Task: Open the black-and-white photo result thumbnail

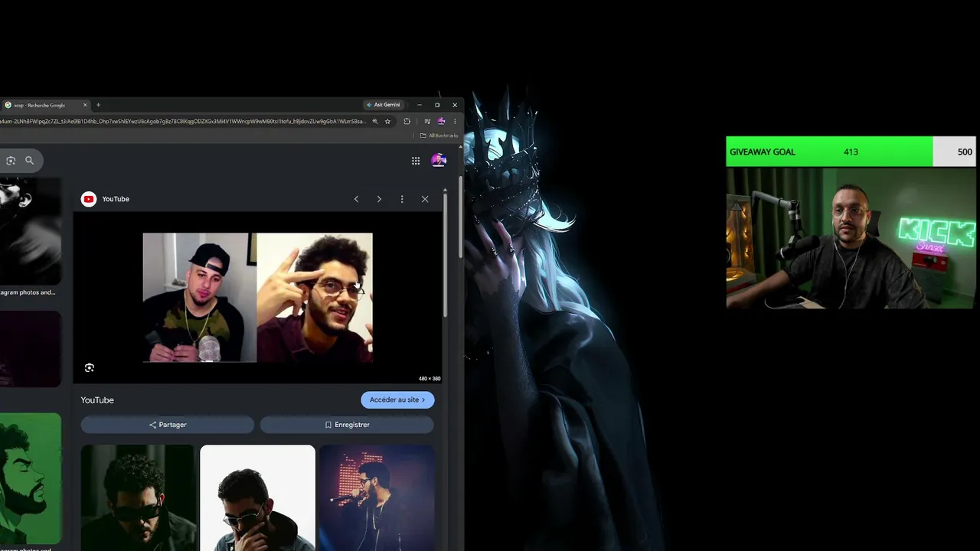Action: [31, 231]
